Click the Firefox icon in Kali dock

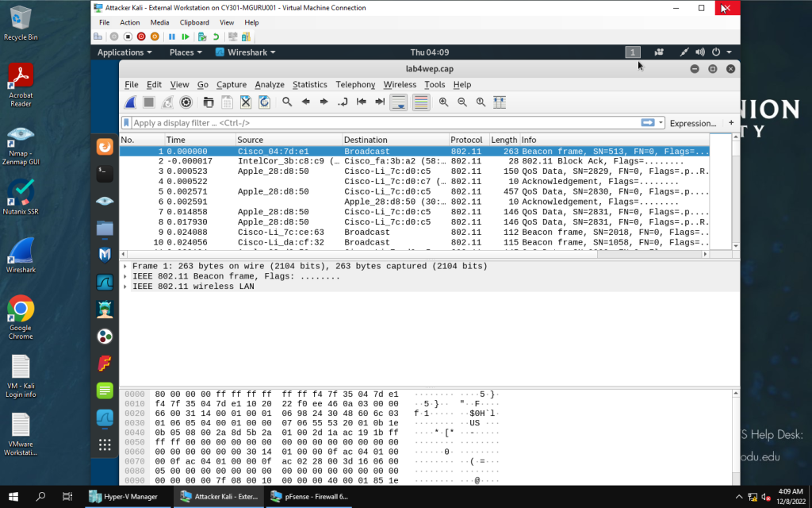click(x=105, y=147)
